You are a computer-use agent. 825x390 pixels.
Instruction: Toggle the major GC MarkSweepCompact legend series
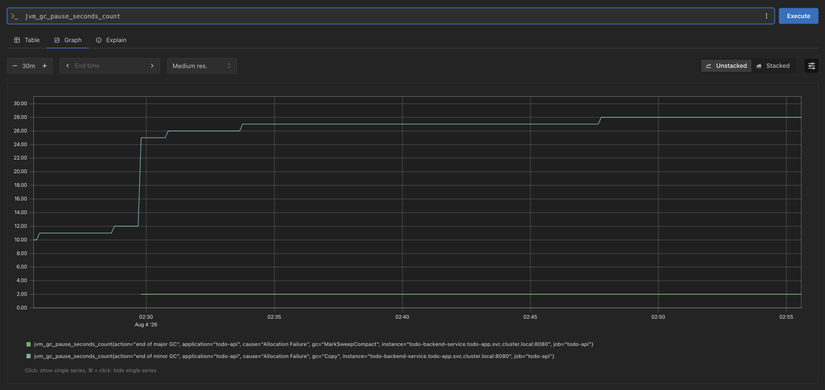[x=310, y=344]
